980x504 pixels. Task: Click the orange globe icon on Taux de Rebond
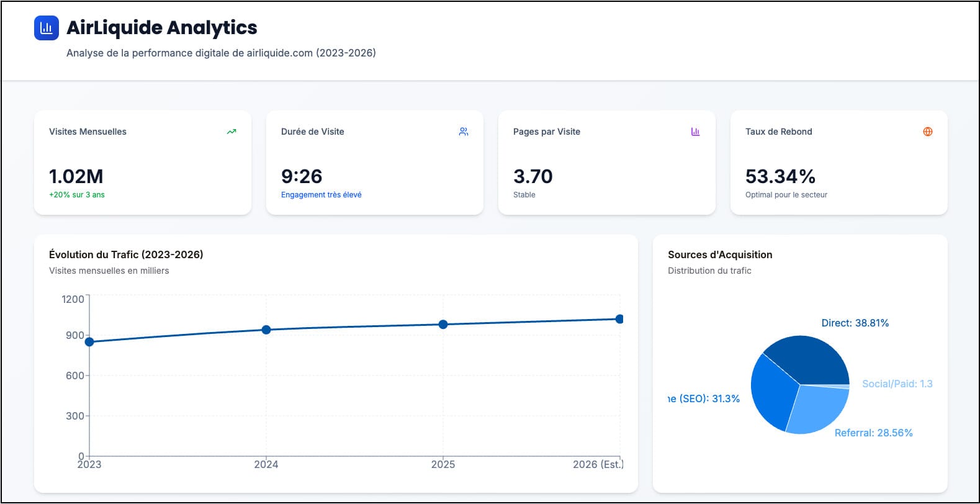927,132
